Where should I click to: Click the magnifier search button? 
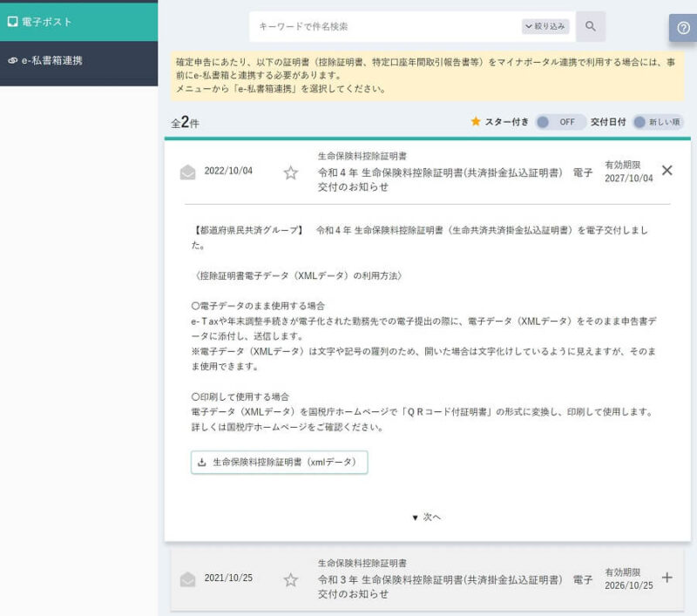pos(591,26)
